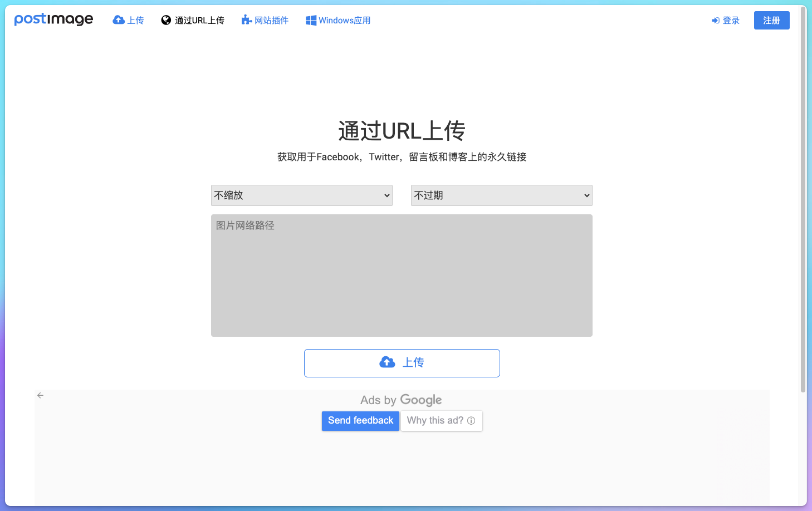This screenshot has width=812, height=511.
Task: Click the chevron of the resize selector
Action: [x=387, y=195]
